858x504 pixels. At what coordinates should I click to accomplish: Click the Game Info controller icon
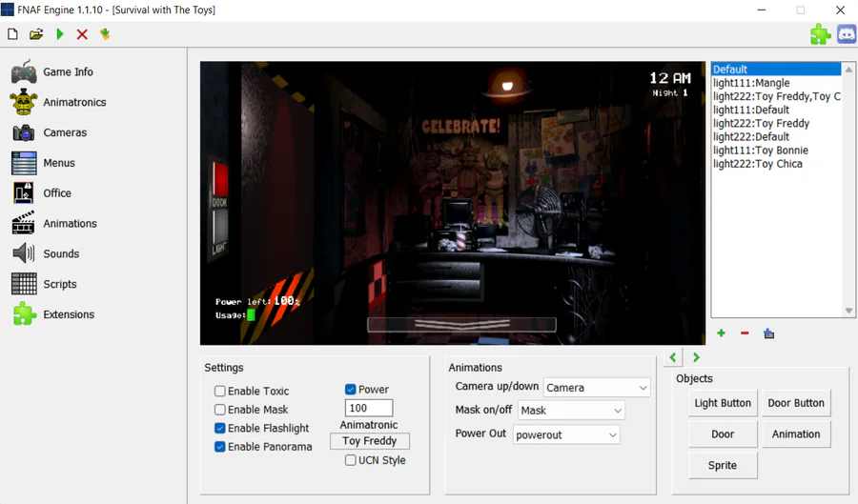(24, 71)
